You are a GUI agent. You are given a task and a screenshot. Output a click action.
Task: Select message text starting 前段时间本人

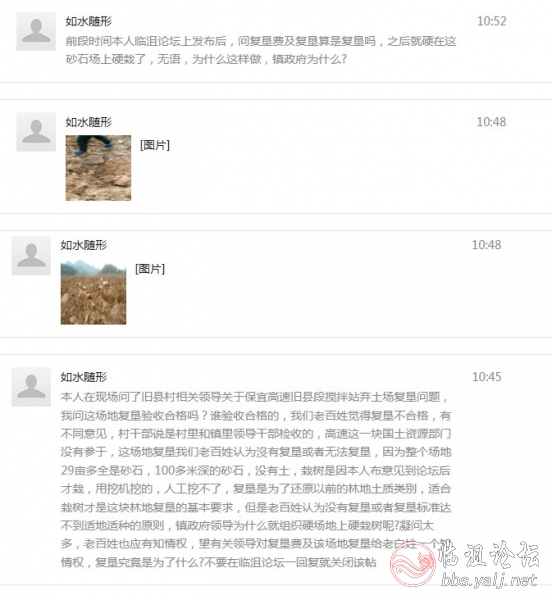tap(261, 50)
